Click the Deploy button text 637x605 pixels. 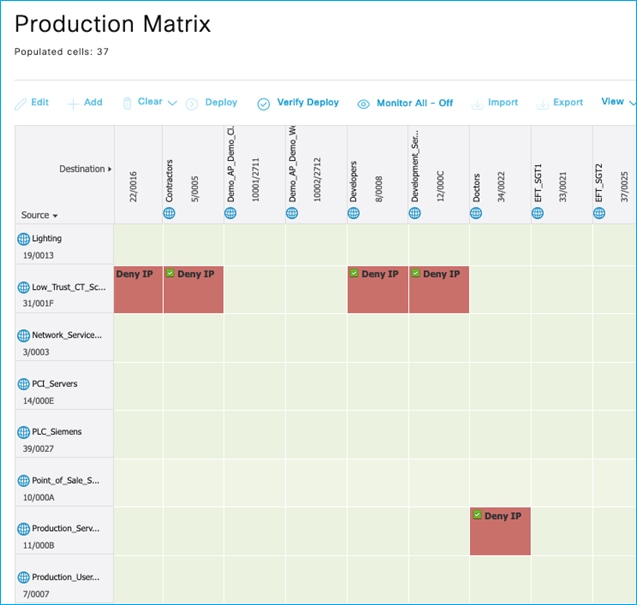(221, 102)
